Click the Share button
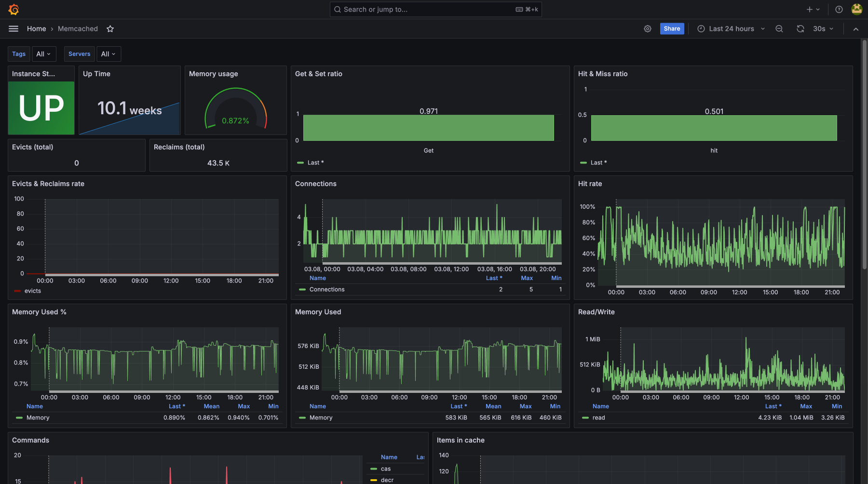Viewport: 868px width, 484px height. point(672,29)
